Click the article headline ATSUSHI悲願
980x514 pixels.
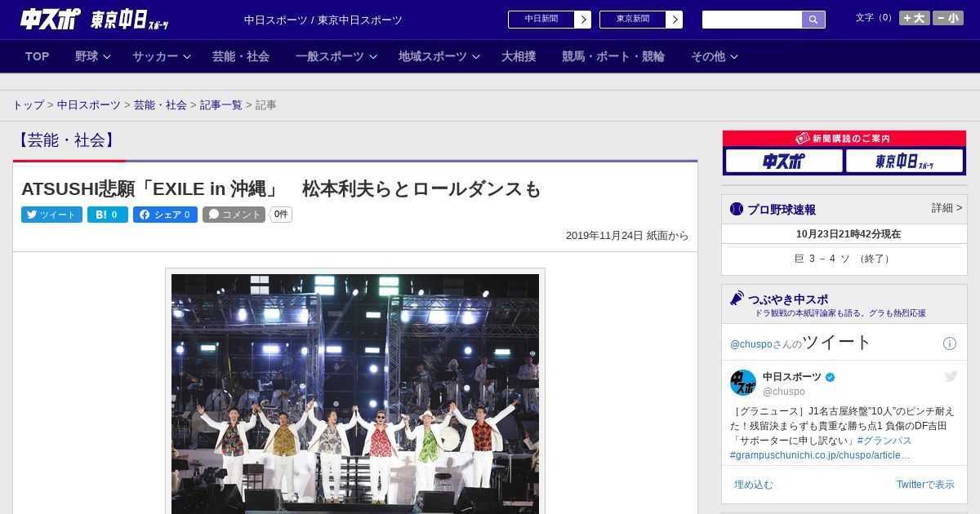281,189
